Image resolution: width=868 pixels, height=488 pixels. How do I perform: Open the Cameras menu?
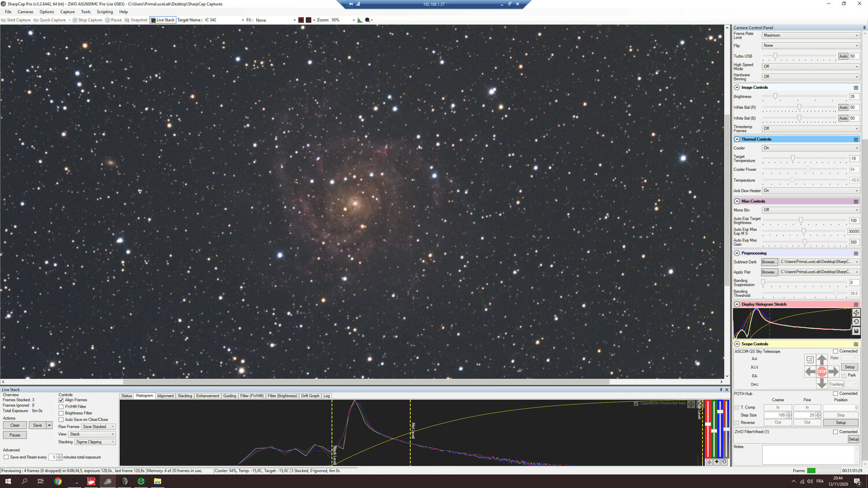point(25,12)
